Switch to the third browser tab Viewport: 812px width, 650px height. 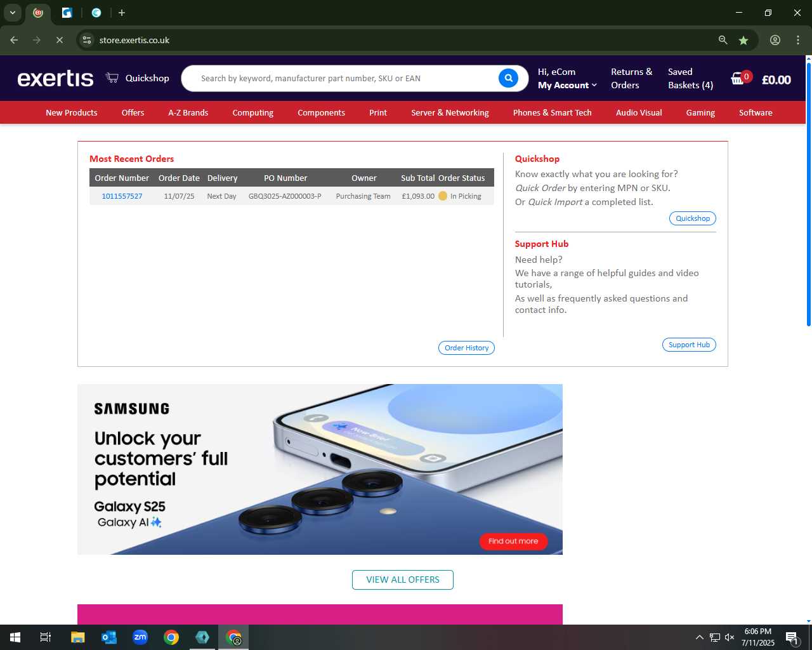coord(96,13)
